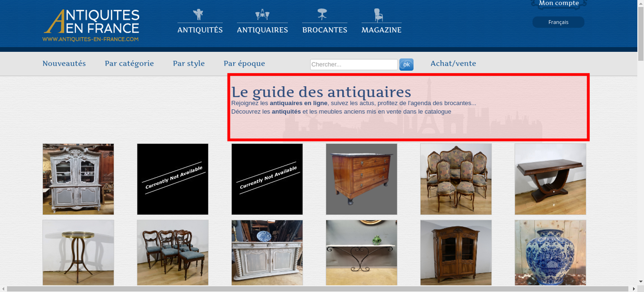The height and width of the screenshot is (292, 644).
Task: Click the Chercher search field
Action: coord(354,64)
